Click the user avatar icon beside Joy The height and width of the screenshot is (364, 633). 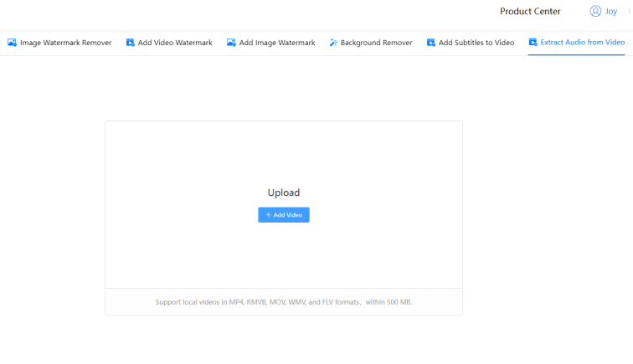click(x=595, y=11)
